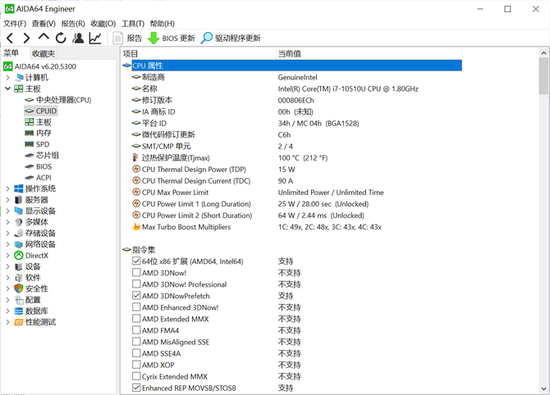The image size is (550, 395).
Task: Click the up-level arrow icon
Action: click(x=43, y=36)
